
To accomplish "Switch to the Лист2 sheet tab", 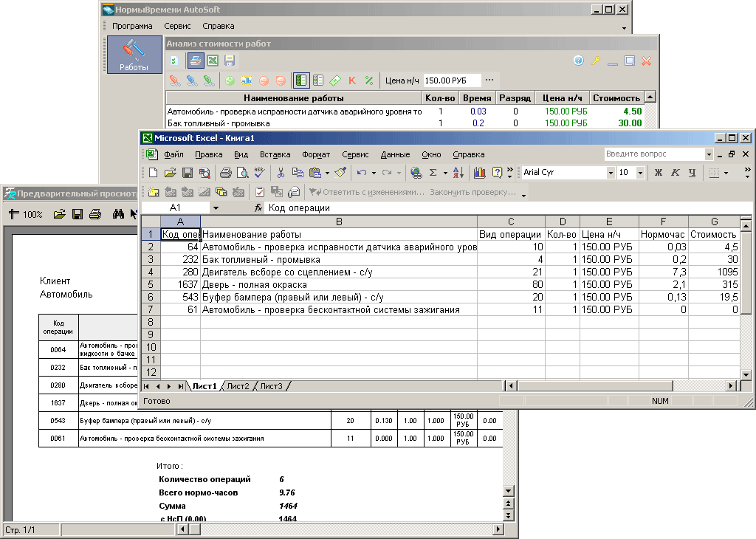I will [x=238, y=386].
